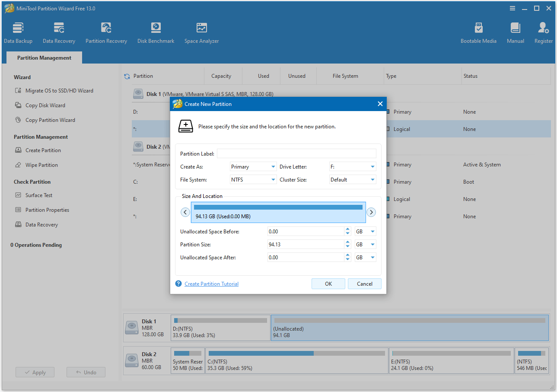Click the Register icon

(543, 32)
